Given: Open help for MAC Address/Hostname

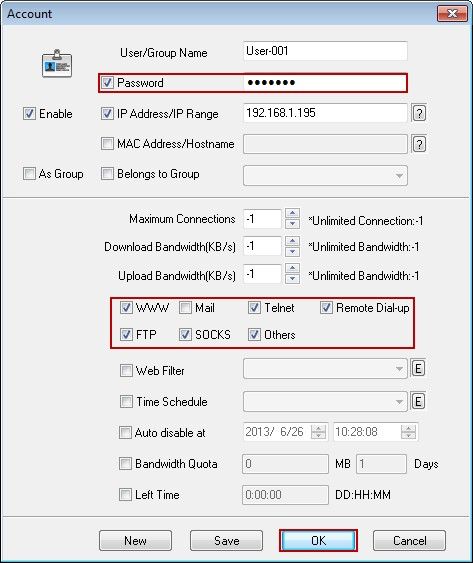Looking at the screenshot, I should [x=419, y=144].
